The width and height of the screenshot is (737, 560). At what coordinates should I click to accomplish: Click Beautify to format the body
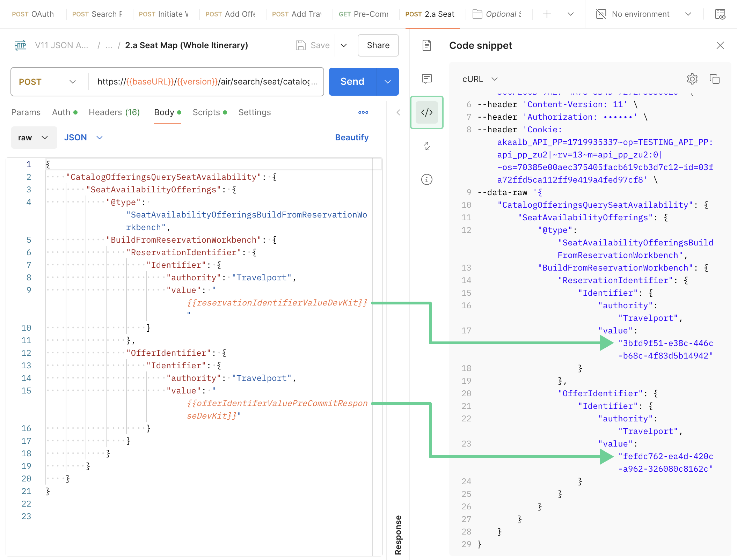tap(351, 138)
